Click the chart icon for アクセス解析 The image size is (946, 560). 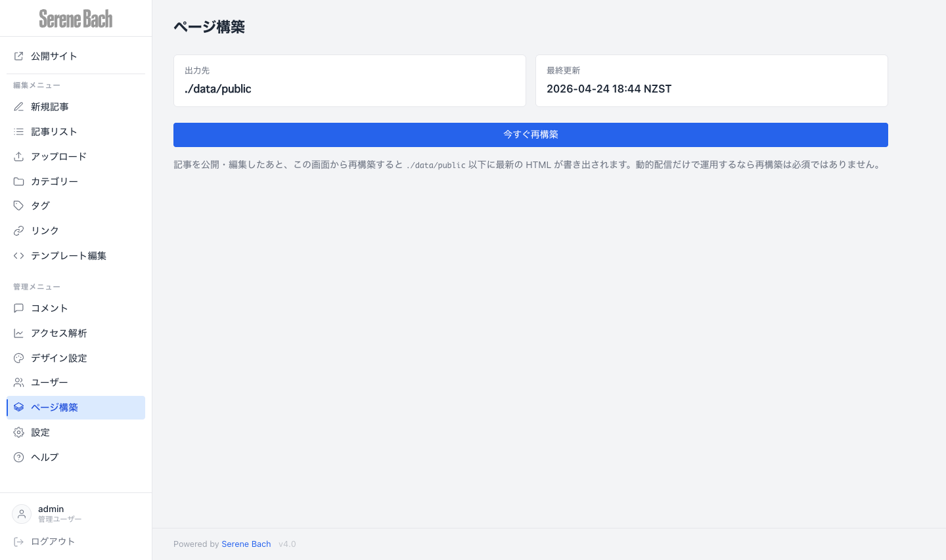(18, 334)
